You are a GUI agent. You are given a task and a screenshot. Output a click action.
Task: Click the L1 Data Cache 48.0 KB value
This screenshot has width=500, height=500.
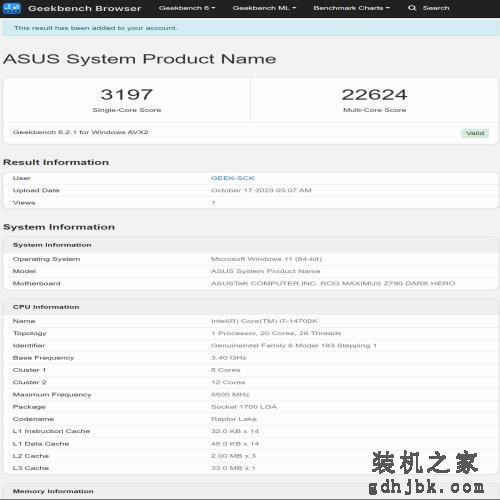[235, 444]
